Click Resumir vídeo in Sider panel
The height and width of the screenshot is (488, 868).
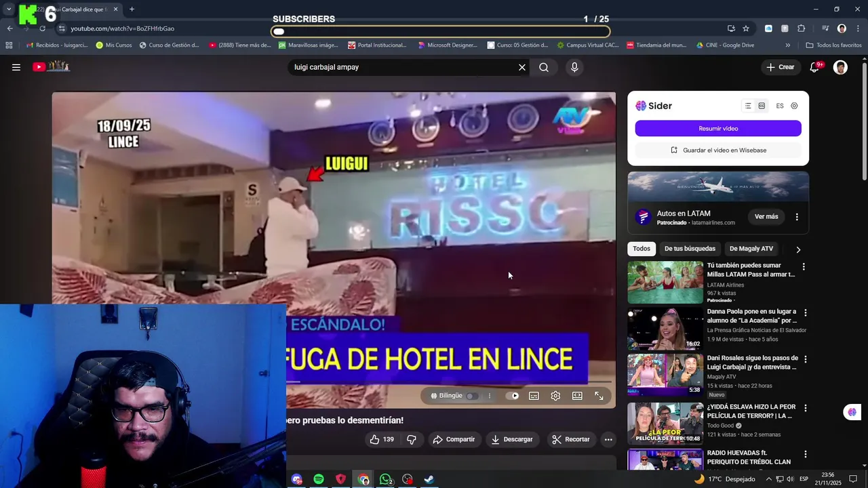[x=718, y=129]
